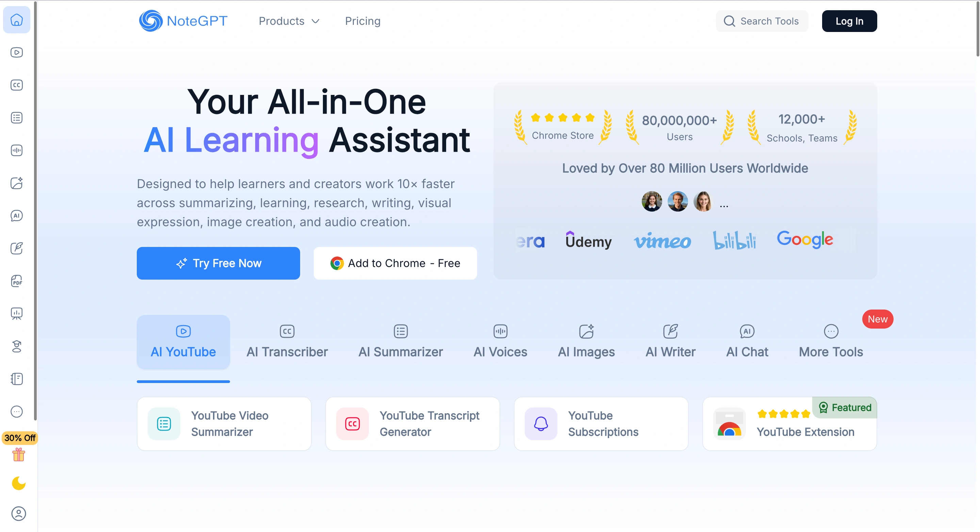
Task: Expand the Products dropdown menu
Action: (289, 21)
